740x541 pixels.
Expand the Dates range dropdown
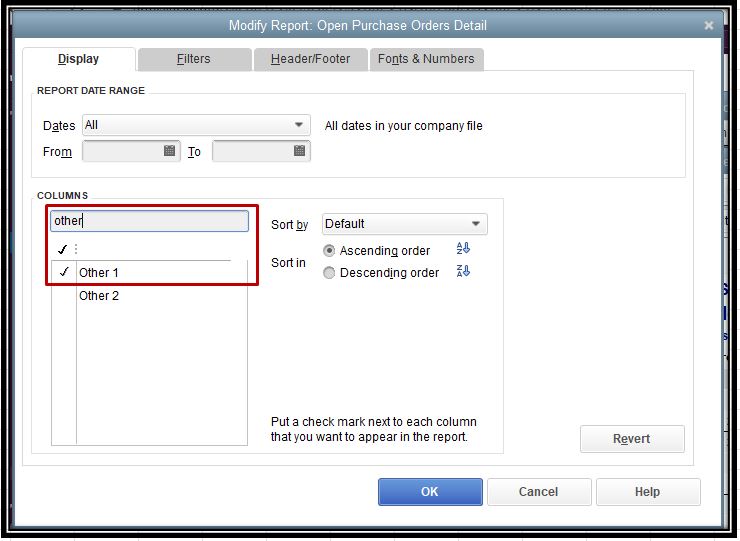(299, 125)
